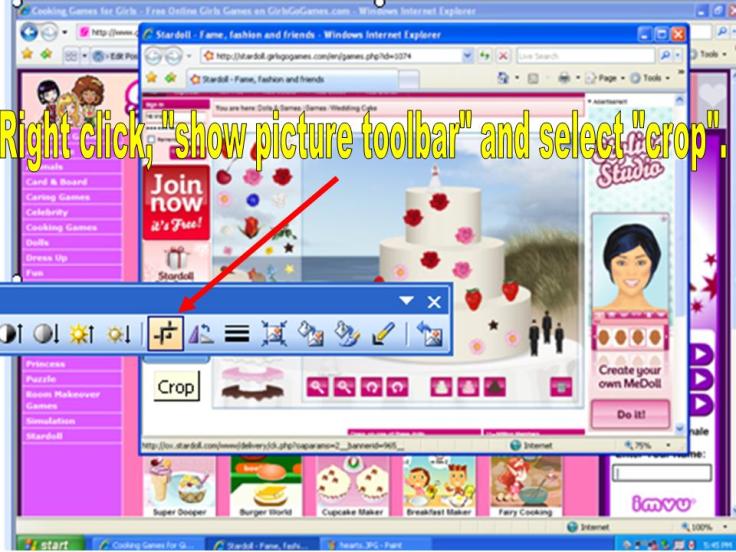
Task: Open picture toolbar options dropdown arrow
Action: (406, 300)
